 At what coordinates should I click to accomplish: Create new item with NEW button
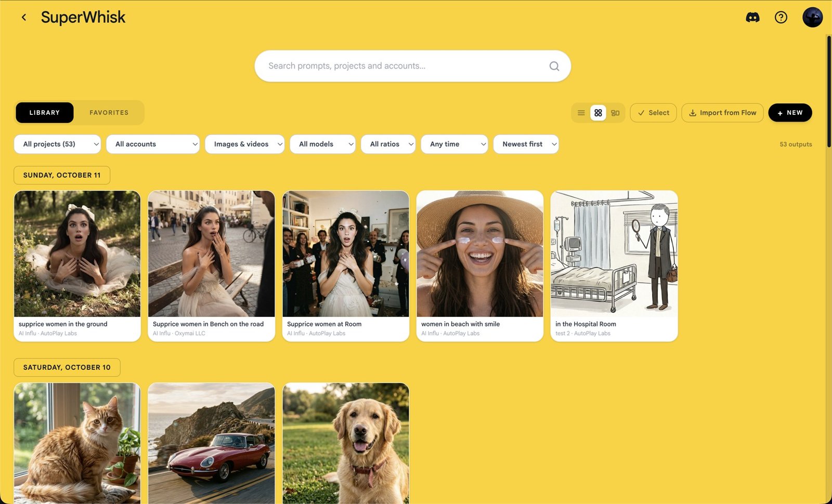tap(790, 113)
